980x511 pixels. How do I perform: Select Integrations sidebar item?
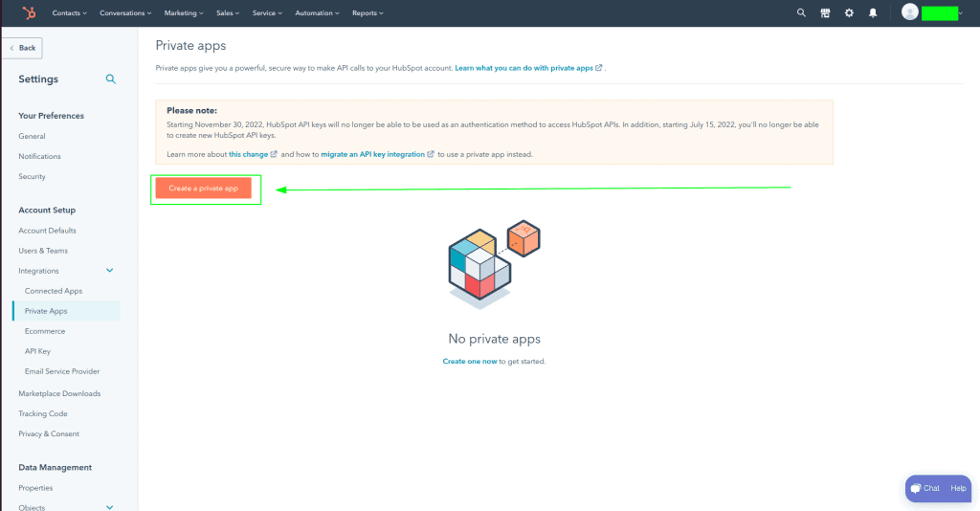(38, 271)
